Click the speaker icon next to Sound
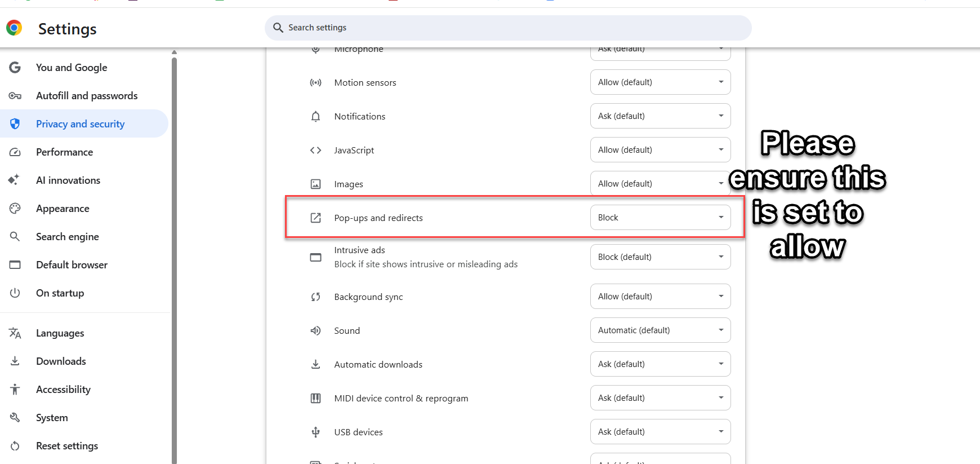Viewport: 980px width, 464px height. (316, 330)
